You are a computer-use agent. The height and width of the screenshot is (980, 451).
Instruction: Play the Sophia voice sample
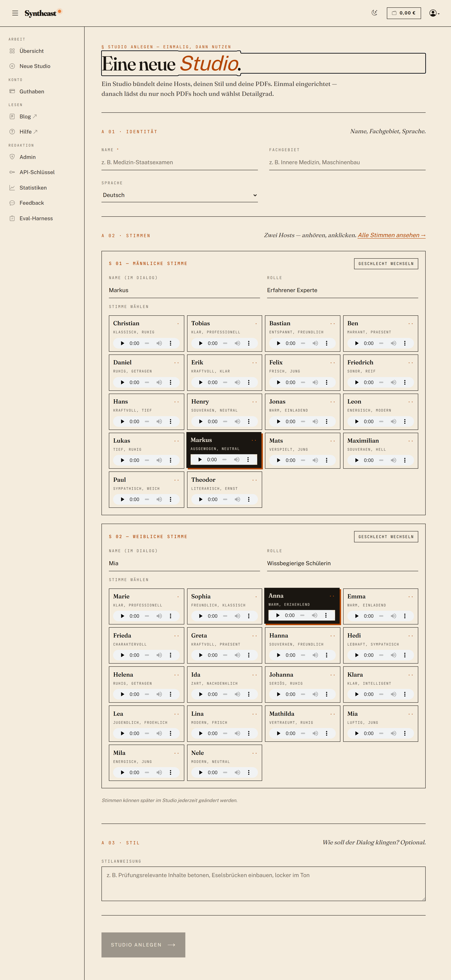201,616
